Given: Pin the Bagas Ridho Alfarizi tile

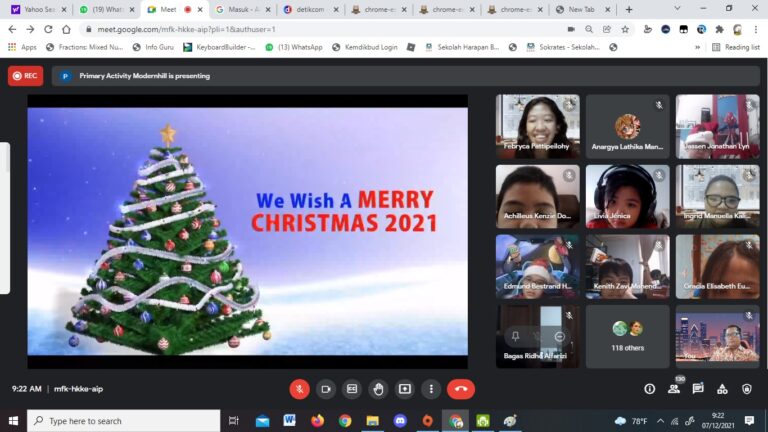Looking at the screenshot, I should [515, 337].
